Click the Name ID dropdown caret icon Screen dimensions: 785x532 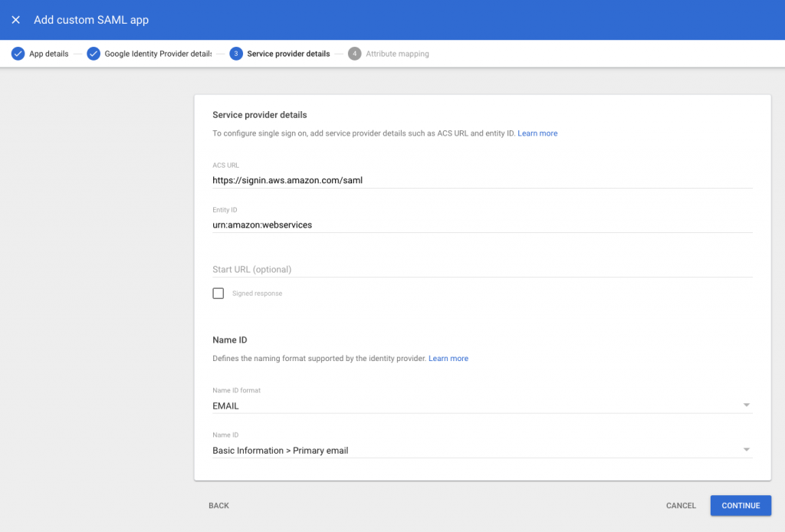tap(747, 450)
